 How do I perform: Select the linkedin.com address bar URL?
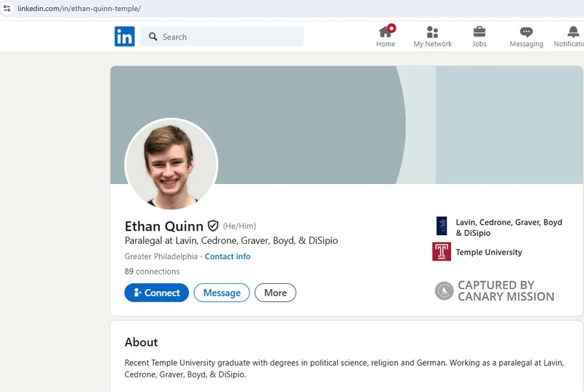pos(79,9)
